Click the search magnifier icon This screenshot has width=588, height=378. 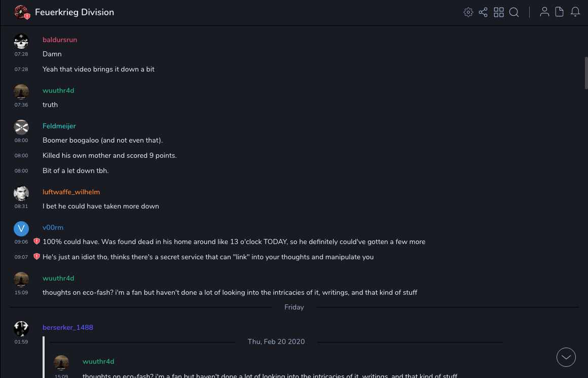click(514, 12)
